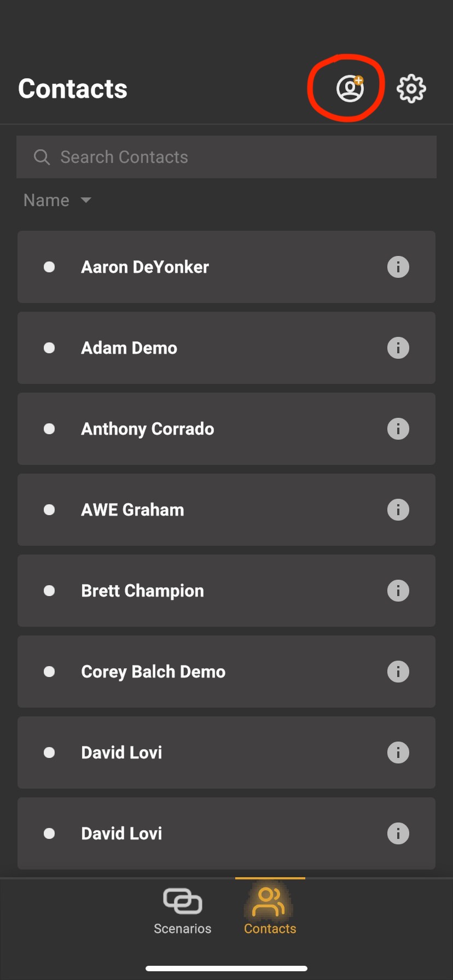Open the Corey Balch Demo contact
Screen dimensions: 453x980
point(226,672)
